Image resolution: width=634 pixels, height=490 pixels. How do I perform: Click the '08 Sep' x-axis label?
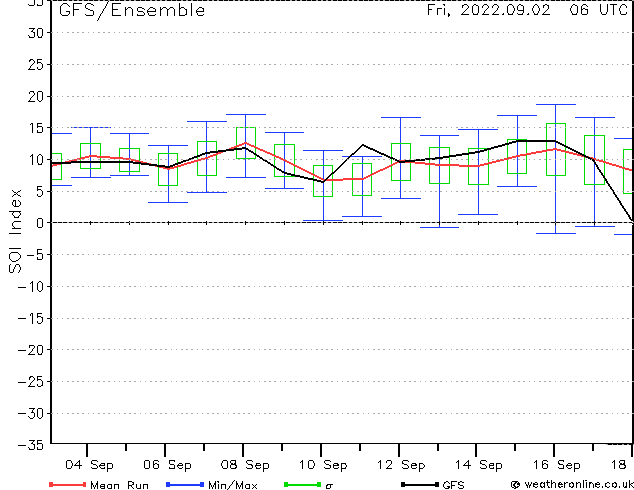(245, 465)
